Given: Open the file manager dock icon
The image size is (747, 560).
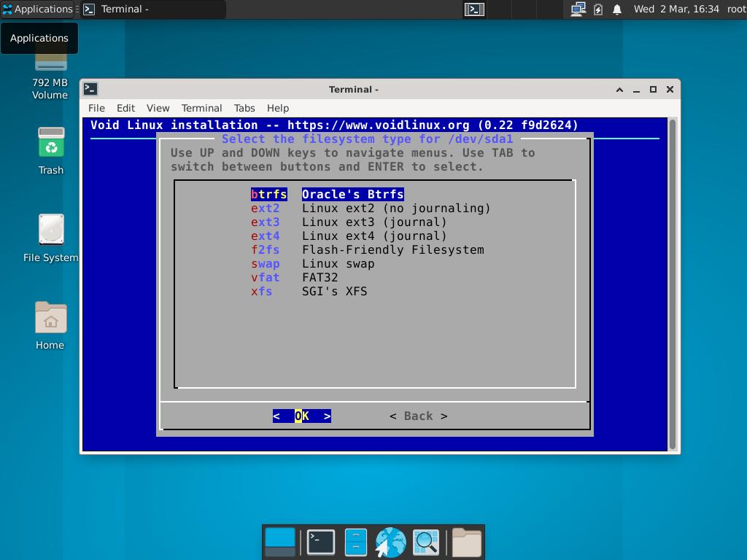Looking at the screenshot, I should pos(355,542).
